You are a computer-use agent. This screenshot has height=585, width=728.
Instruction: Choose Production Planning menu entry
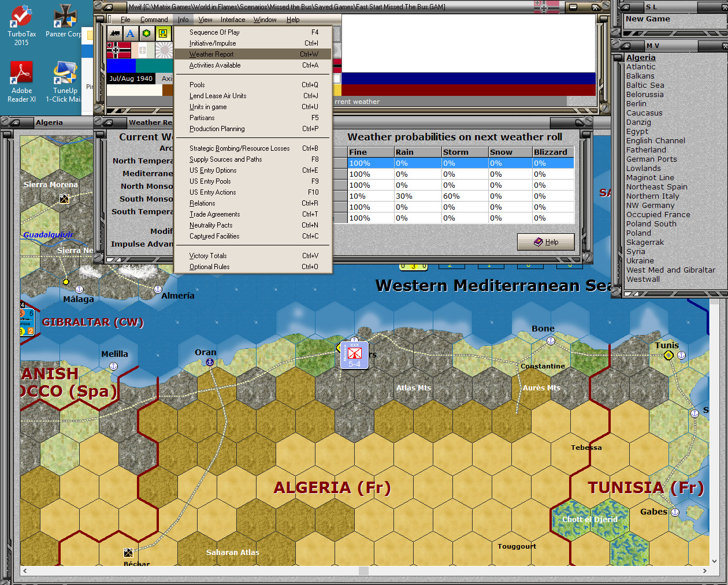point(253,129)
